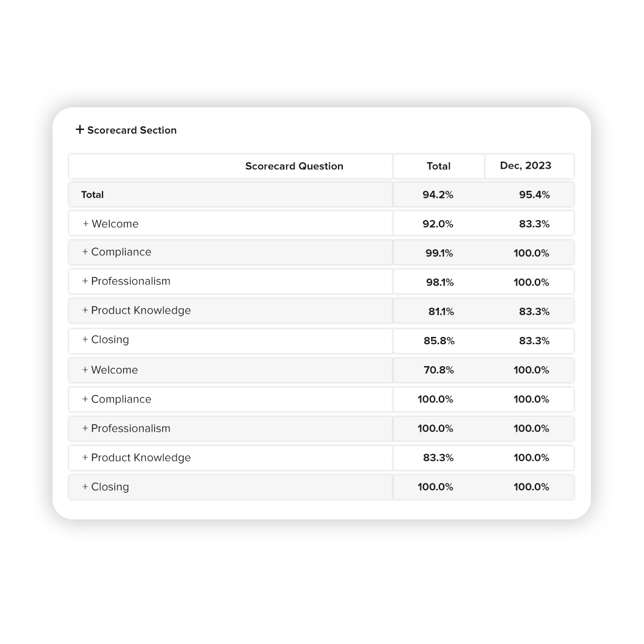Click the 92.0% Welcome total cell
The image size is (644, 644).
438,224
